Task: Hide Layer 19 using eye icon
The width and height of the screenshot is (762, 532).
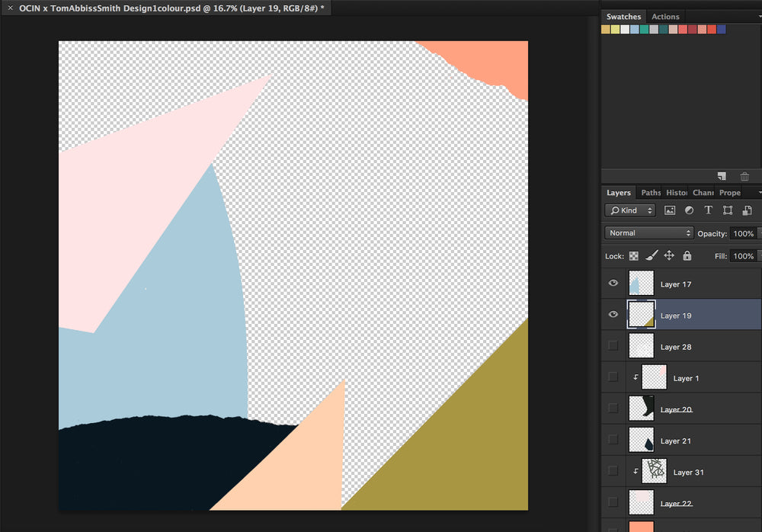Action: [613, 314]
